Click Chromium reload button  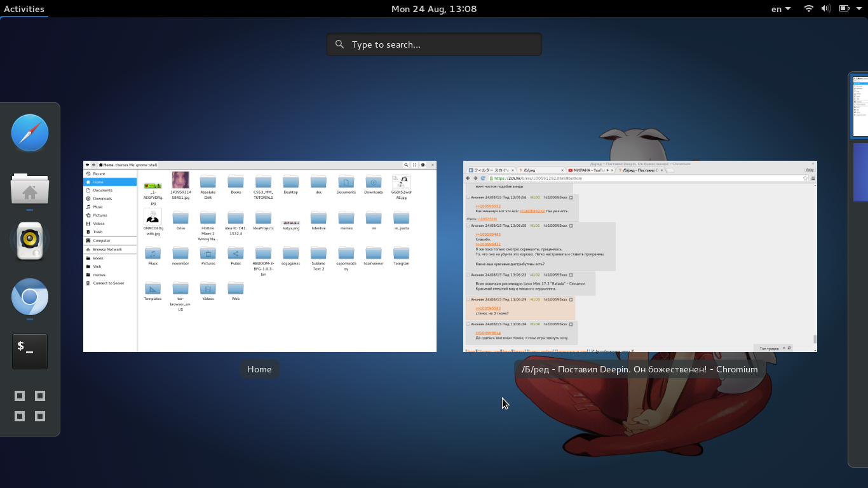click(x=483, y=179)
